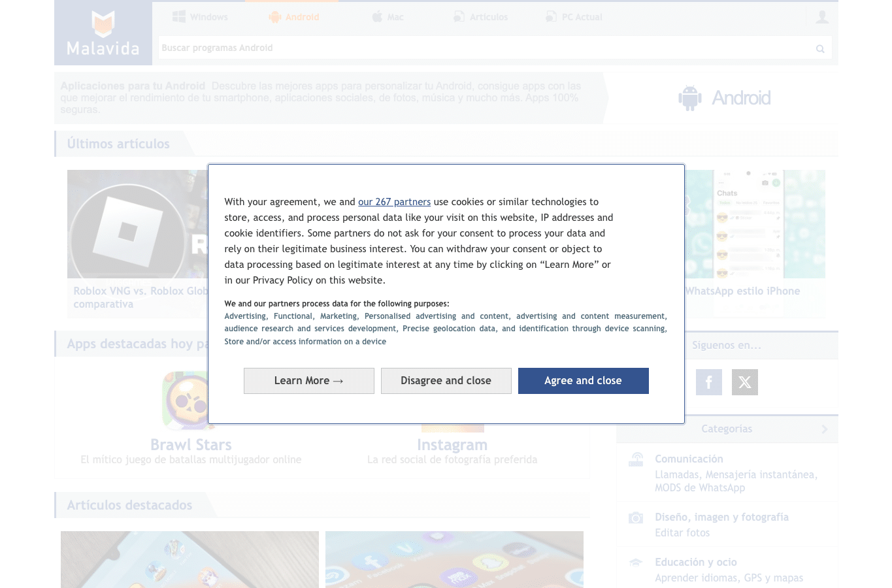This screenshot has width=892, height=588.
Task: Switch to the Mac tab
Action: [388, 17]
